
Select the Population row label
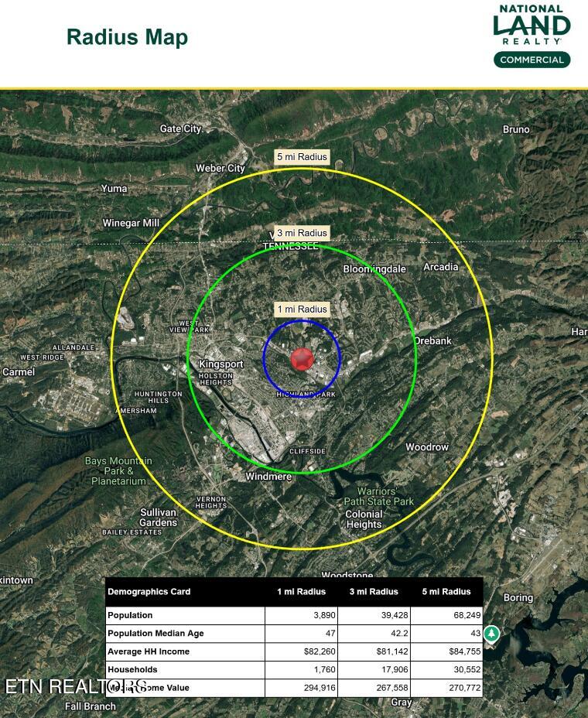[x=130, y=615]
